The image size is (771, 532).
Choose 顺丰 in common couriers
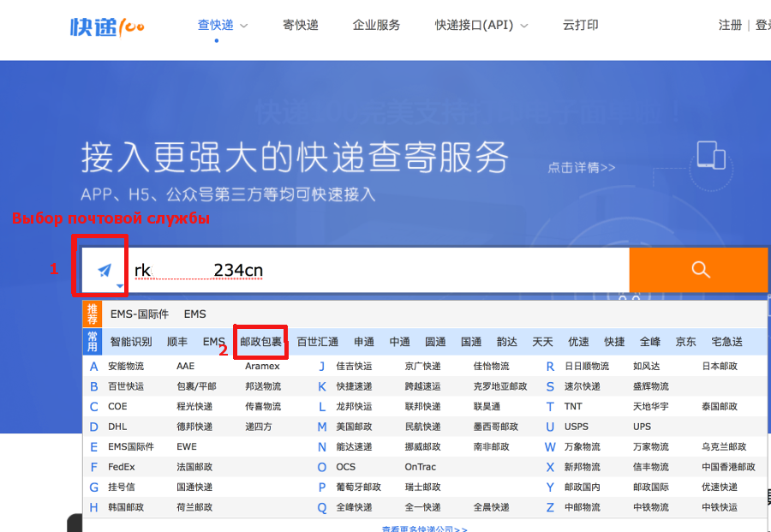pos(177,342)
